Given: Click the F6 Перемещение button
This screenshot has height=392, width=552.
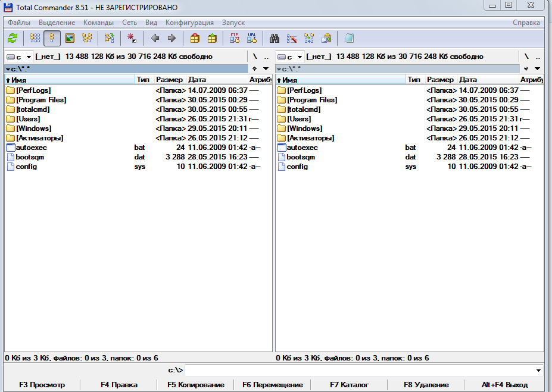Looking at the screenshot, I should 273,385.
